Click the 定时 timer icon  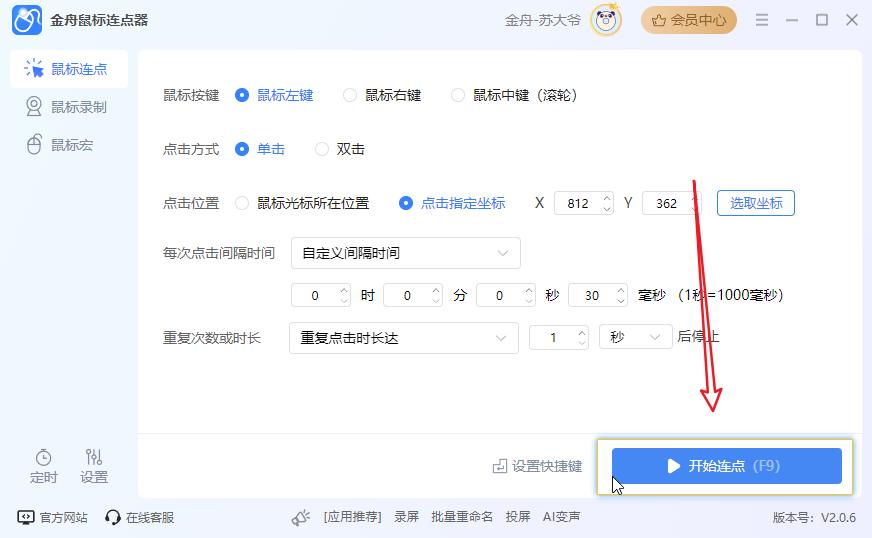[43, 457]
